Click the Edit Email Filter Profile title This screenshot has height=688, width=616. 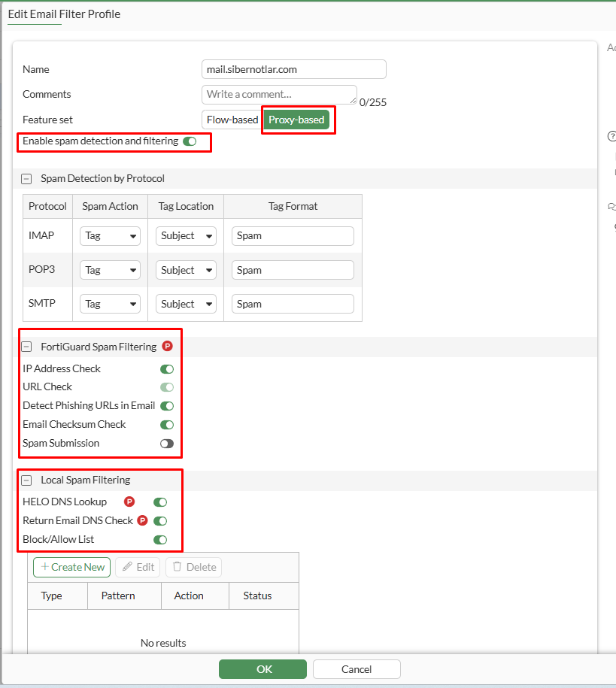64,14
